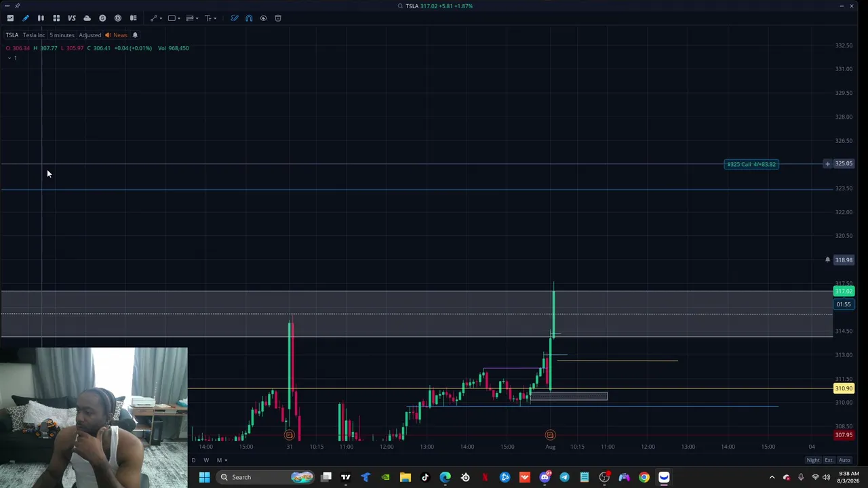Open the Windows Start menu

(204, 477)
